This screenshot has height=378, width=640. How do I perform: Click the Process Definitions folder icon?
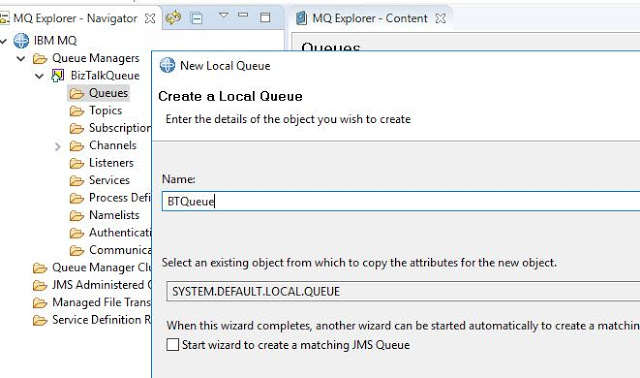(x=77, y=198)
